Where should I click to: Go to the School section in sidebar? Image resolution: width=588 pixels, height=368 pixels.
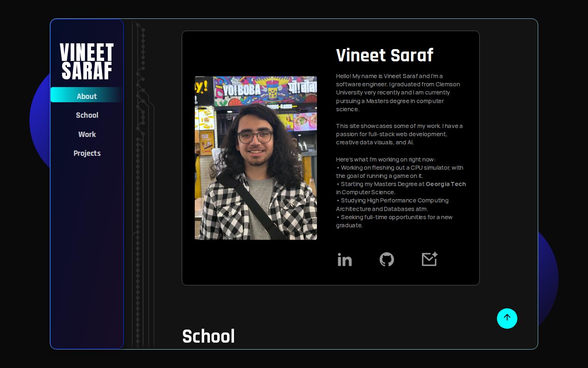pyautogui.click(x=87, y=115)
